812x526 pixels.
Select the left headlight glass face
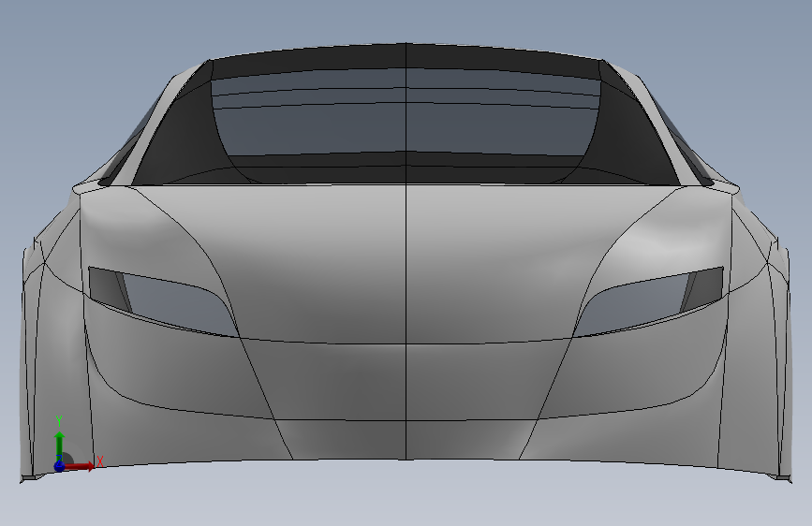[x=179, y=305]
